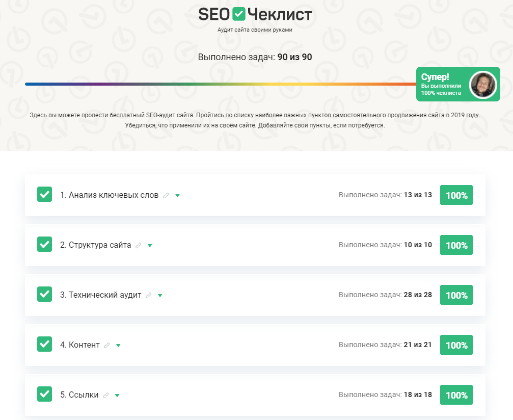Image resolution: width=513 pixels, height=420 pixels.
Task: Click the link icon beside Контент
Action: (106, 346)
